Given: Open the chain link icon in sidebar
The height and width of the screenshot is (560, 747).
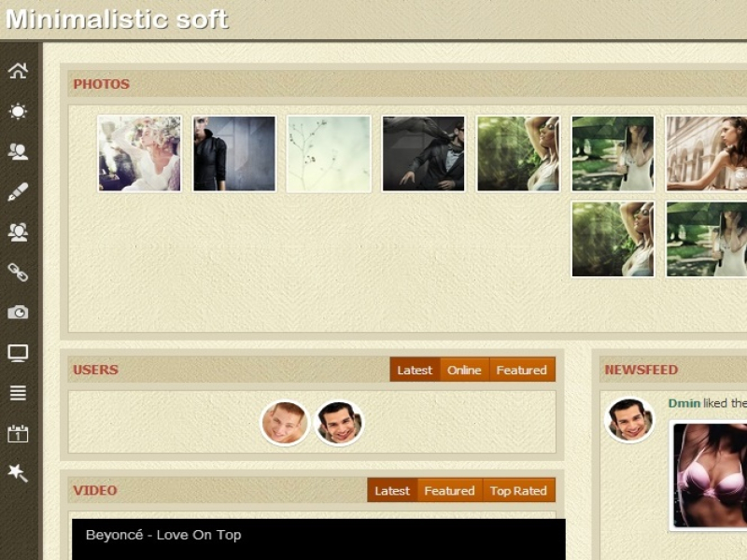Looking at the screenshot, I should click(18, 273).
